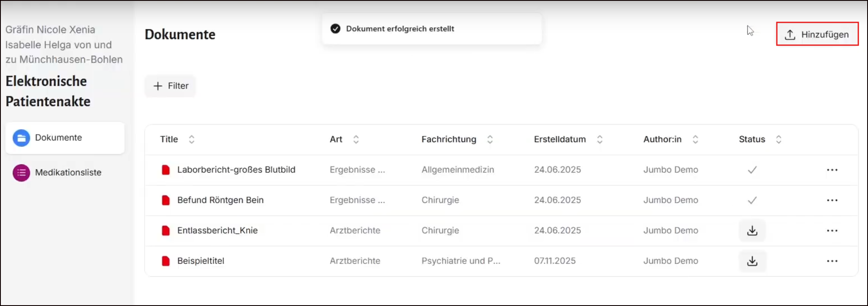Sort table by Title column arrows

(x=191, y=140)
